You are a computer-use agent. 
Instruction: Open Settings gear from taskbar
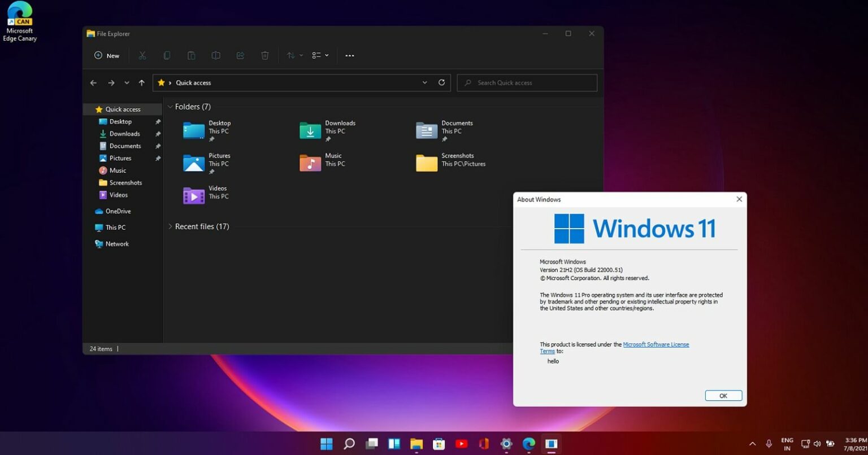click(x=506, y=444)
